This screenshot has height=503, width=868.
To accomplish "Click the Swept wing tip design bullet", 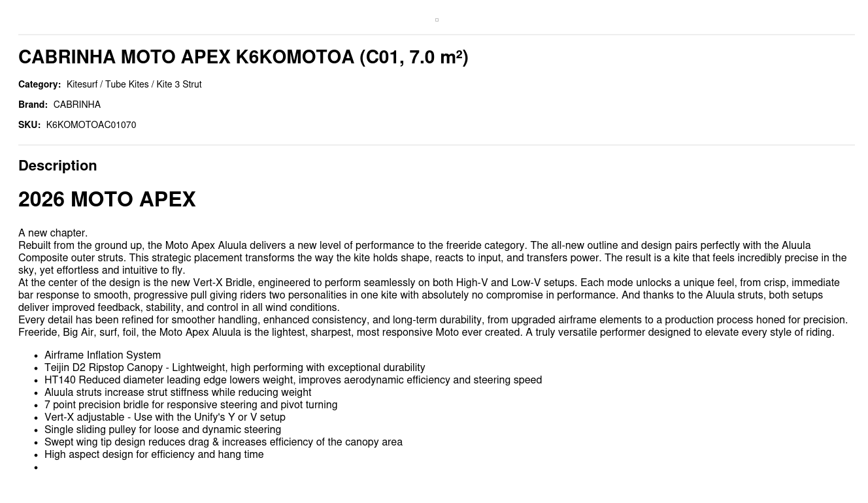I will pos(224,442).
